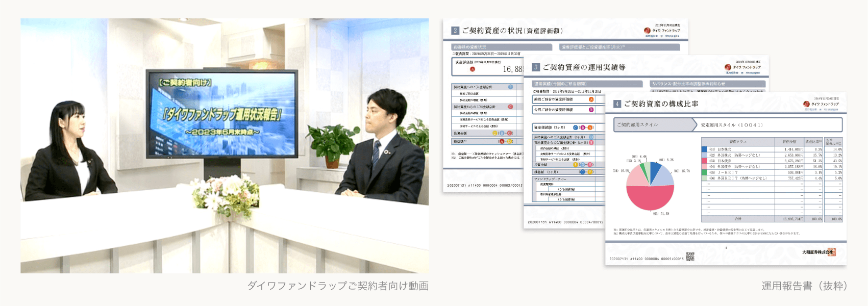The image size is (868, 306).
Task: Click the (02) 15.7% label beside the pie chart
Action: point(682,171)
